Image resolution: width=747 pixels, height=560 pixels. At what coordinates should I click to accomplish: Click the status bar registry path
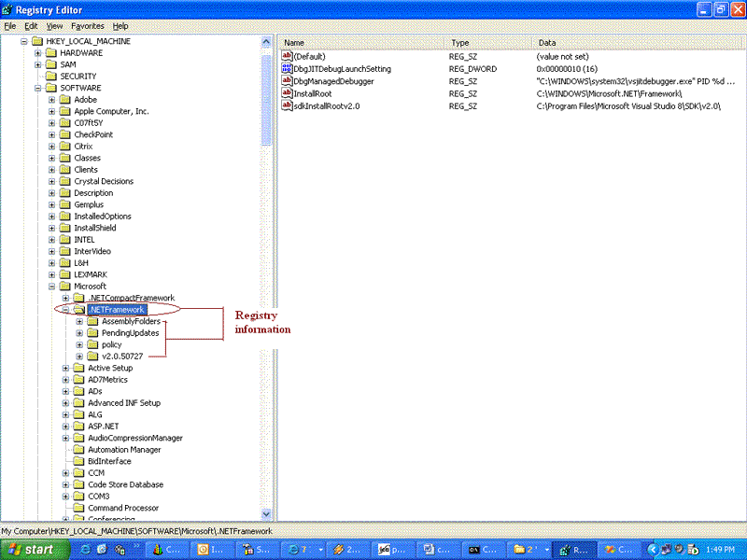pos(136,531)
